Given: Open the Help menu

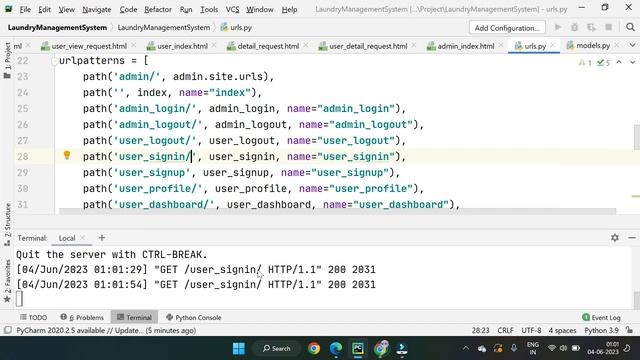Looking at the screenshot, I should [x=289, y=9].
